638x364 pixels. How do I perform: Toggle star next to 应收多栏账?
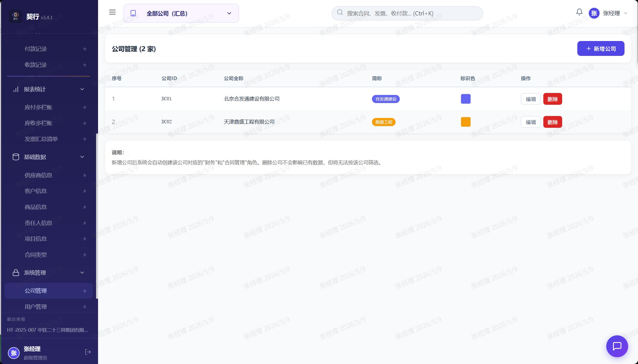coord(85,123)
